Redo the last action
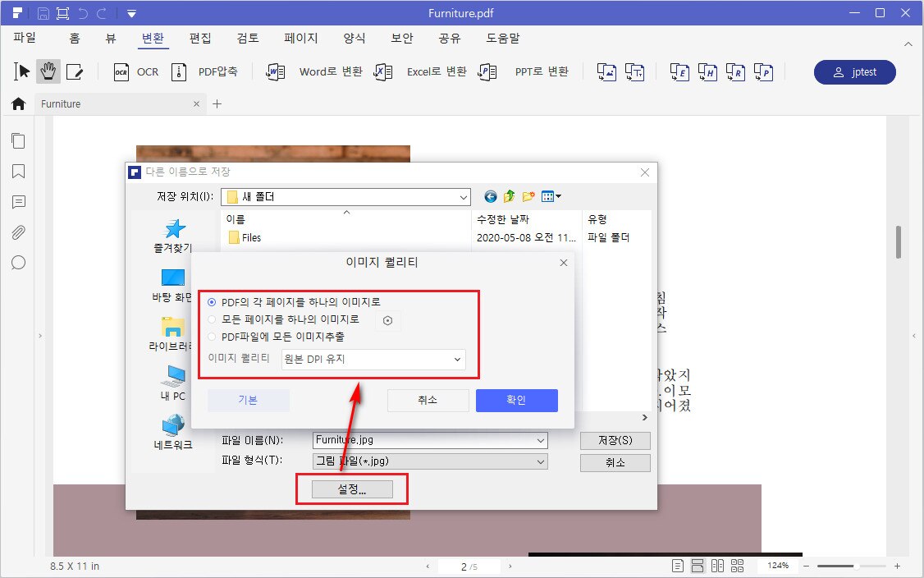924x578 pixels. click(x=102, y=13)
